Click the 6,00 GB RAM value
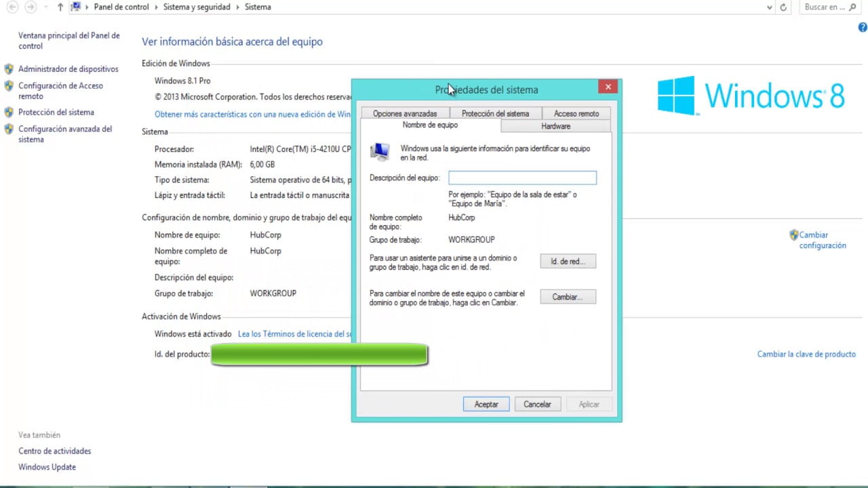This screenshot has height=488, width=868. [x=262, y=165]
